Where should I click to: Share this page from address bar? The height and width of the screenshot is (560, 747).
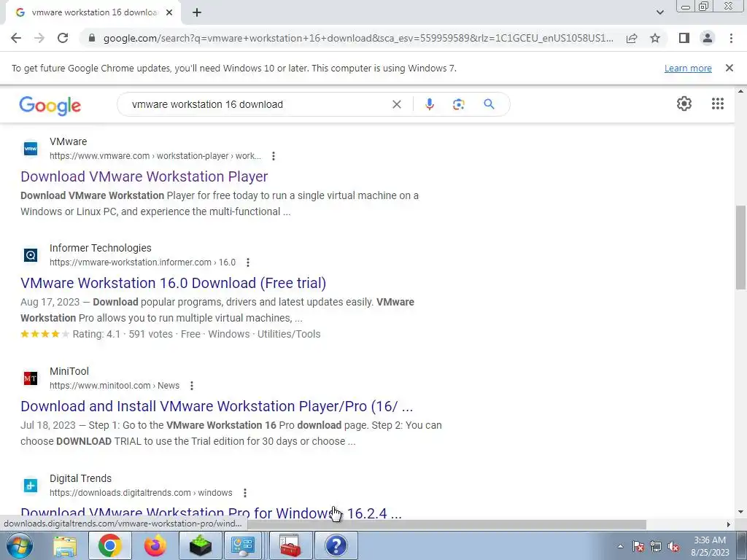[632, 38]
